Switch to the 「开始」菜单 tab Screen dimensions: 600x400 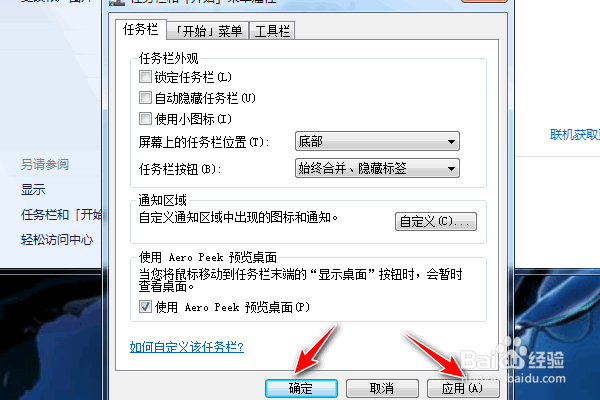point(208,31)
